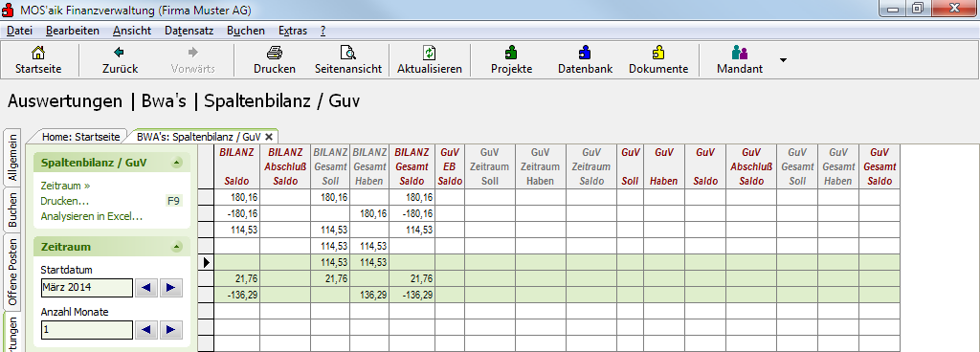Collapse the Zeitraum panel
This screenshot has height=352, width=980.
point(177,247)
